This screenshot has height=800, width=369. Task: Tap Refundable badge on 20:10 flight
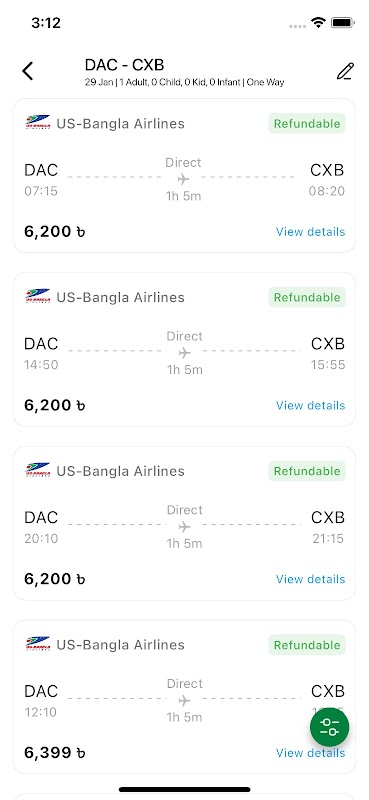[x=307, y=471]
